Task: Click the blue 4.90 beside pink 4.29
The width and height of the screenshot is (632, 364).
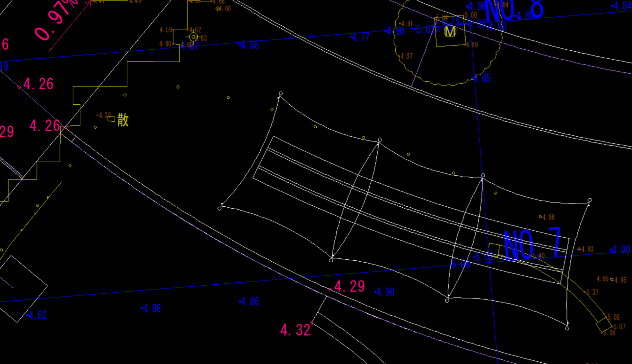Action: point(385,292)
